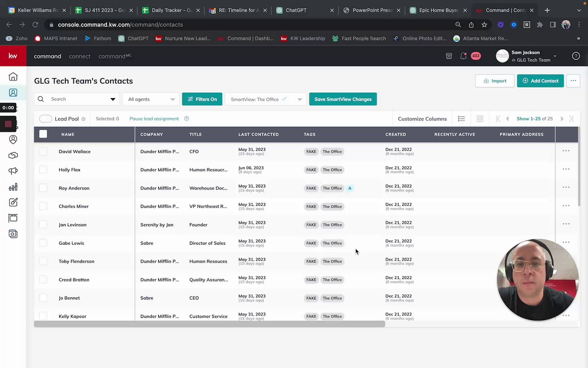Viewport: 588px width, 368px height.
Task: Switch to the connect tab
Action: coord(79,56)
